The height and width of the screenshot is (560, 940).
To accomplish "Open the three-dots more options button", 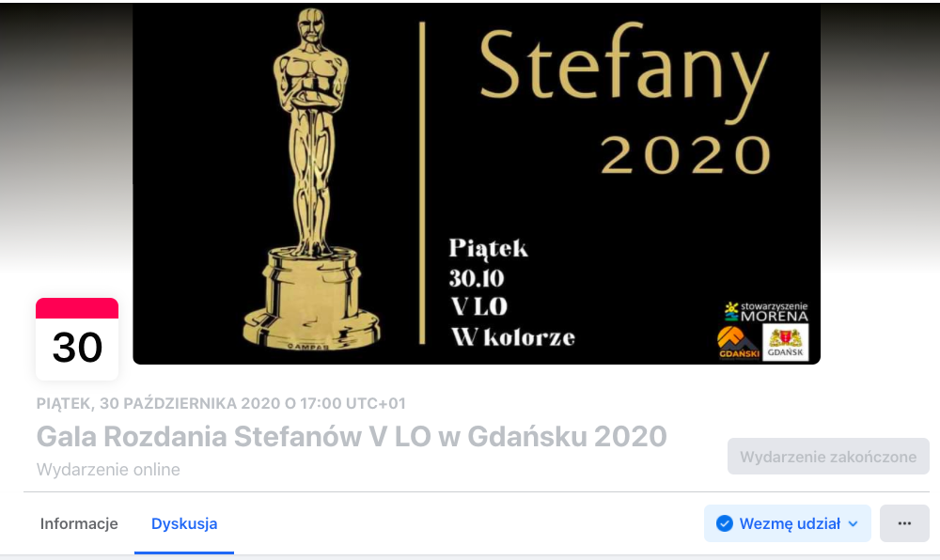I will pos(904,523).
